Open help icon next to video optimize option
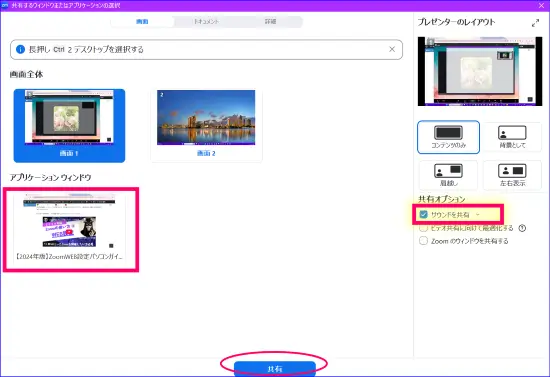The width and height of the screenshot is (550, 377). pos(522,228)
